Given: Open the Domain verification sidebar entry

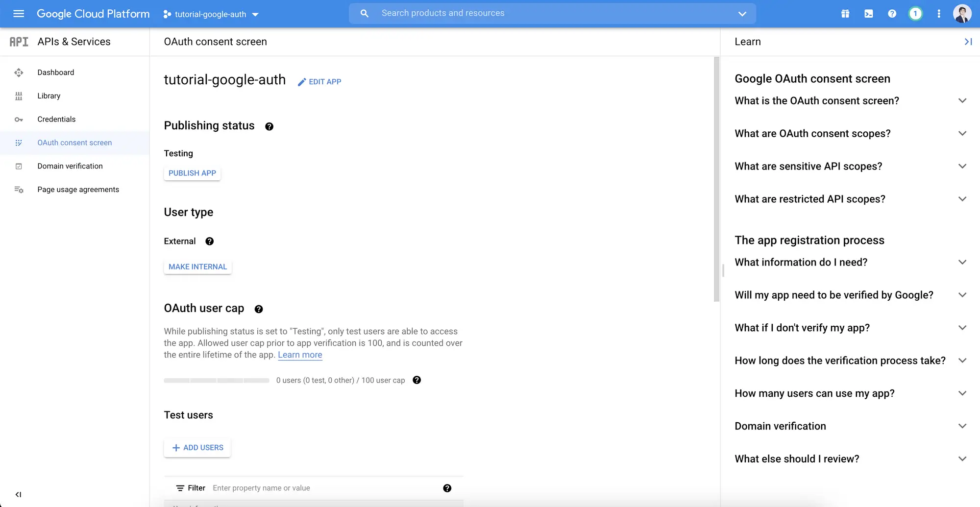Looking at the screenshot, I should pos(70,166).
